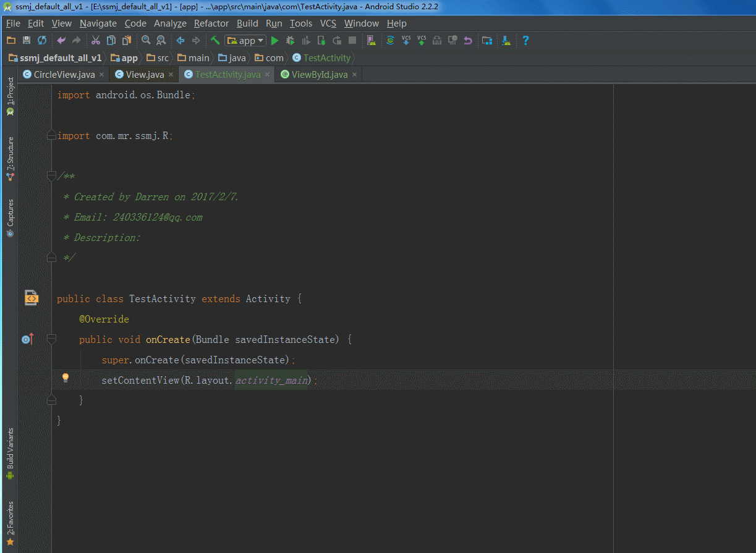Screen dimensions: 756x553
Task: Toggle the 1: Project tool window
Action: point(10,96)
